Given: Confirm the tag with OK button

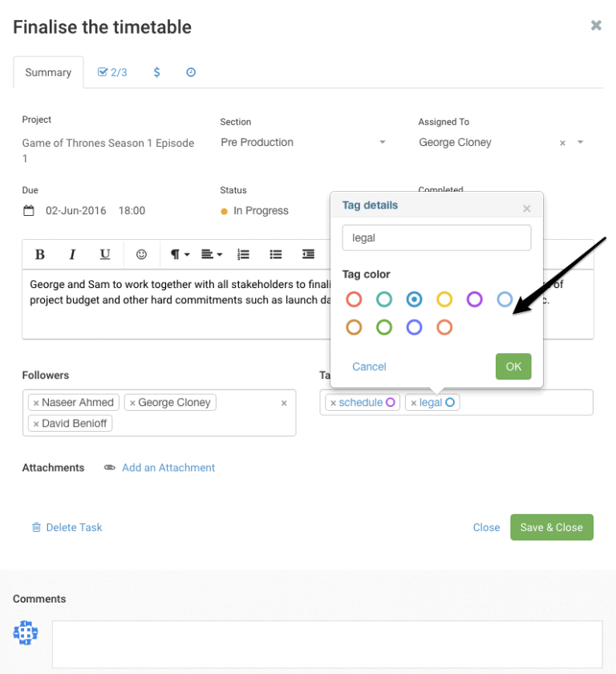Looking at the screenshot, I should (513, 365).
